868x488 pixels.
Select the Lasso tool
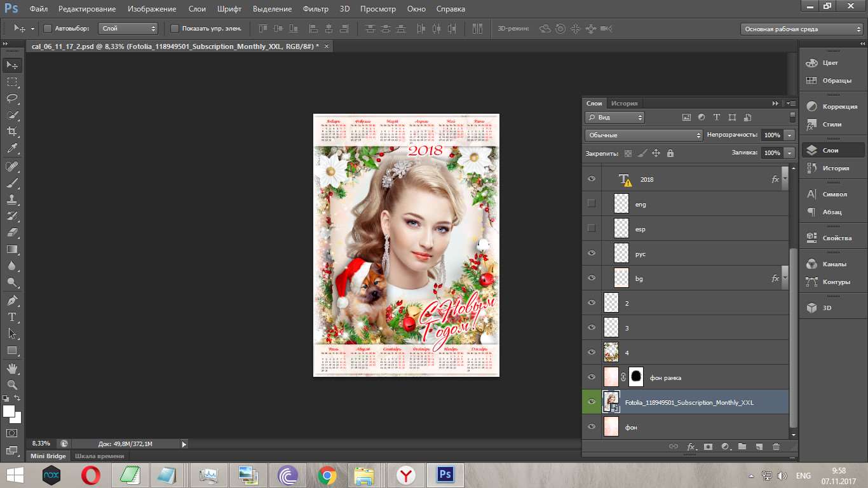click(12, 98)
